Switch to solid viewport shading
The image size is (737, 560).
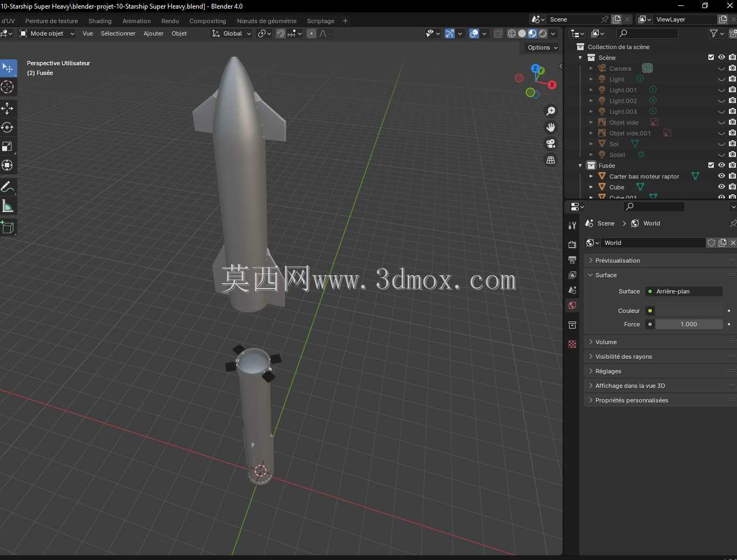click(x=522, y=33)
